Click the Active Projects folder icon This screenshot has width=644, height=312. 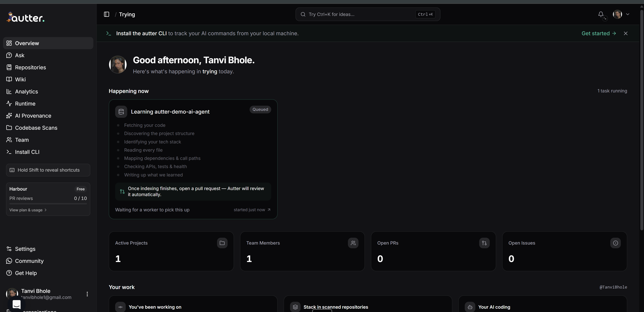click(222, 243)
